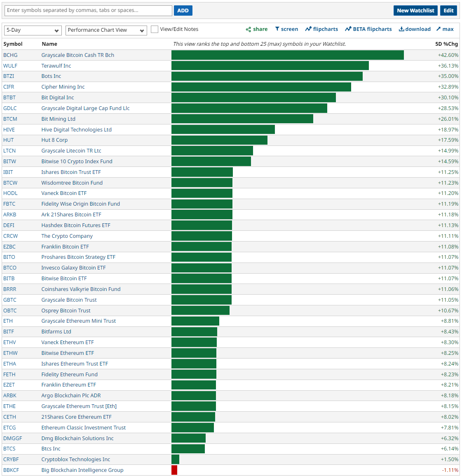Open the ETHW symbol link
This screenshot has width=462, height=476.
click(x=10, y=353)
